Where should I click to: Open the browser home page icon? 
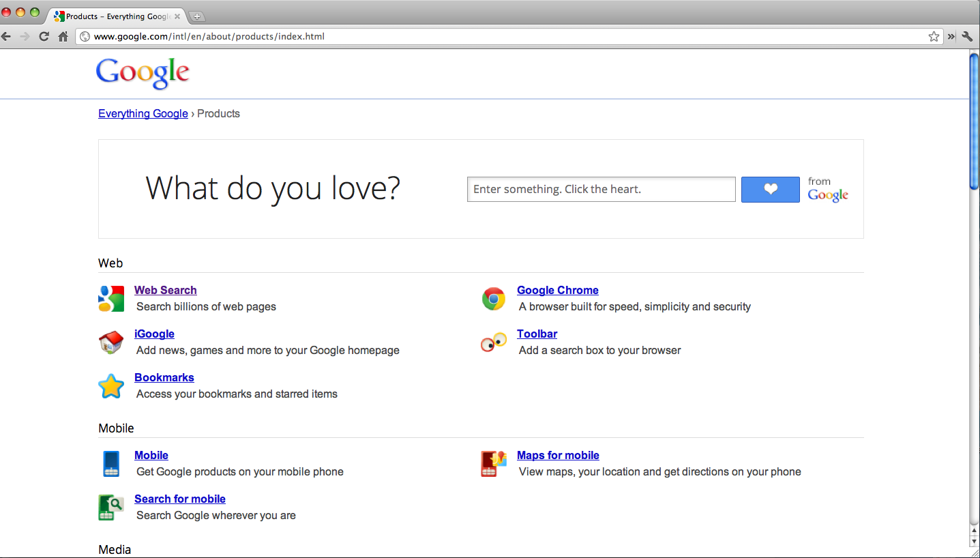pyautogui.click(x=63, y=36)
